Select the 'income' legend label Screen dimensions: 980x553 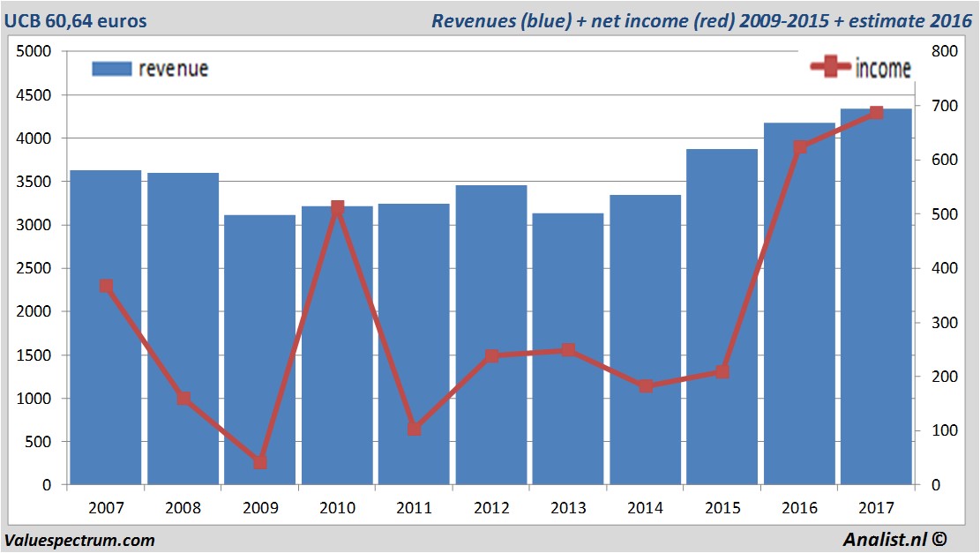(883, 68)
